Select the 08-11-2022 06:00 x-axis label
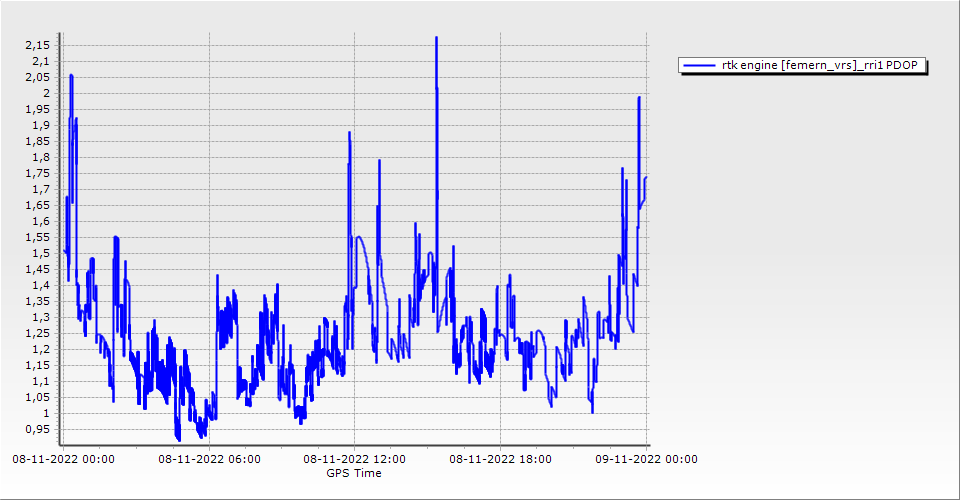Image resolution: width=960 pixels, height=500 pixels. point(209,460)
